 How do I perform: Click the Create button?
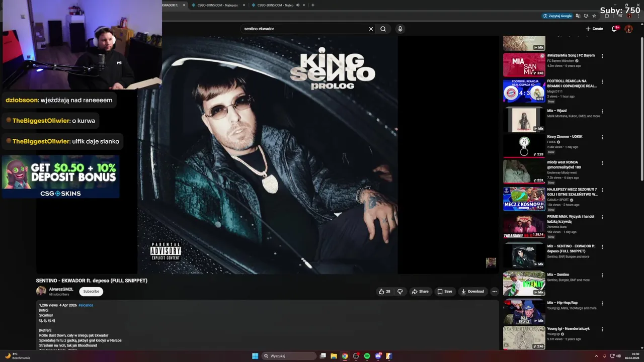594,29
